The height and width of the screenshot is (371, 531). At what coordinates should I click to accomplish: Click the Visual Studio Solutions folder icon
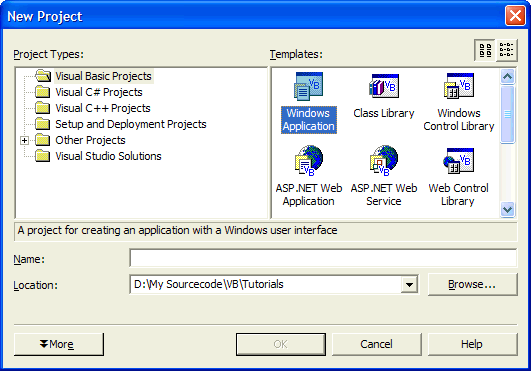click(x=43, y=156)
